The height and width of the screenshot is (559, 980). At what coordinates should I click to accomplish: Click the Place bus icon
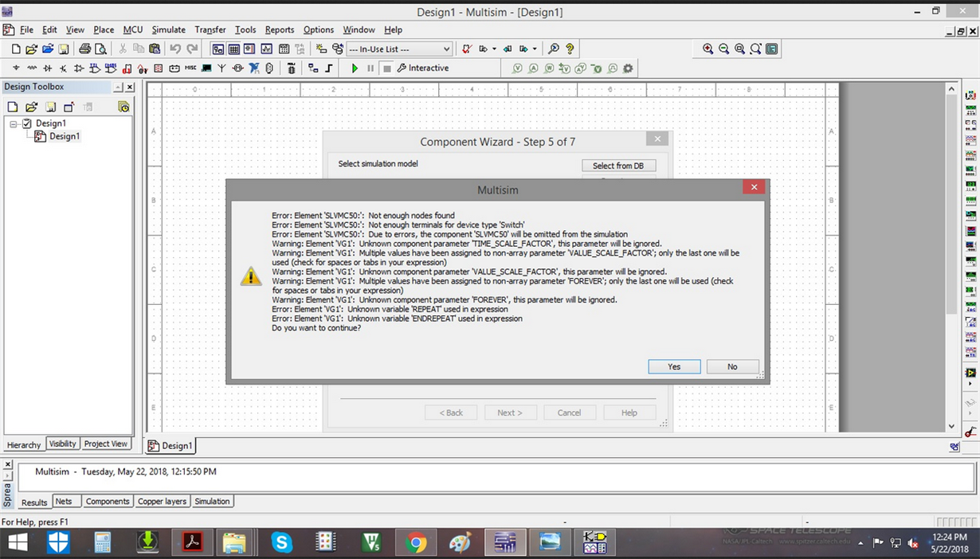(x=329, y=68)
